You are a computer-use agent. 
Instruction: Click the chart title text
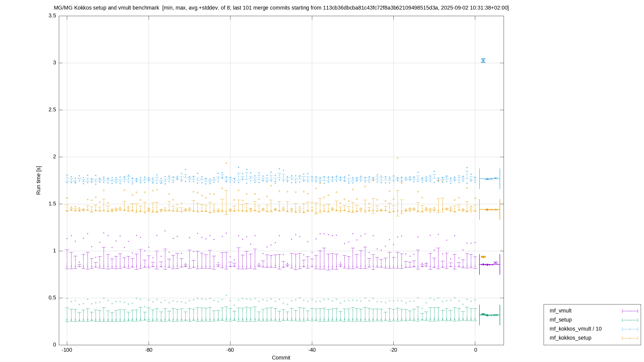pyautogui.click(x=281, y=8)
